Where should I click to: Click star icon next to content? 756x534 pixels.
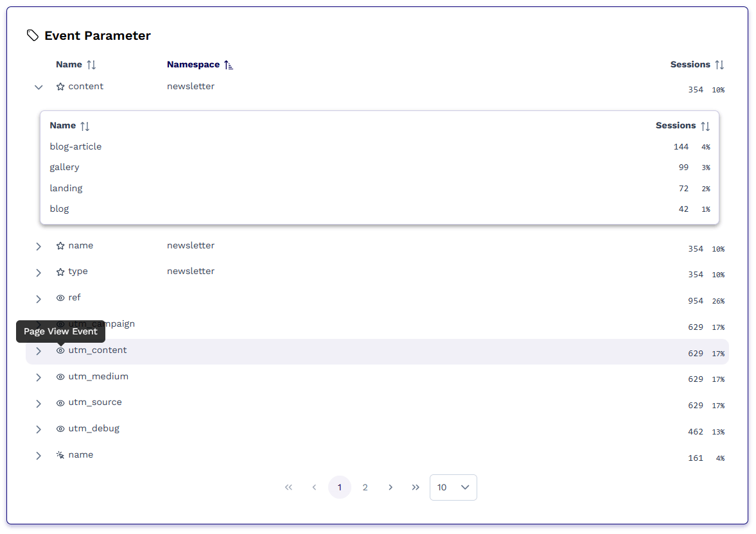pyautogui.click(x=60, y=87)
